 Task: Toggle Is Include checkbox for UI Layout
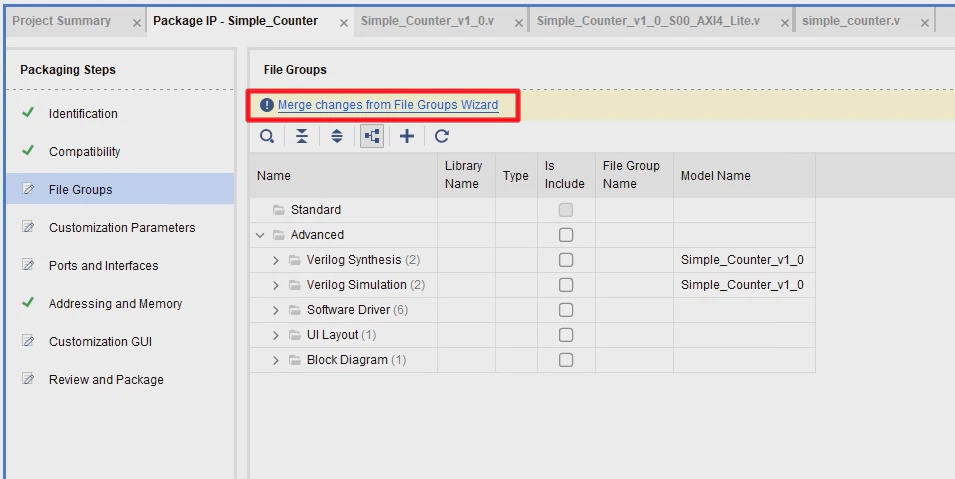point(566,335)
